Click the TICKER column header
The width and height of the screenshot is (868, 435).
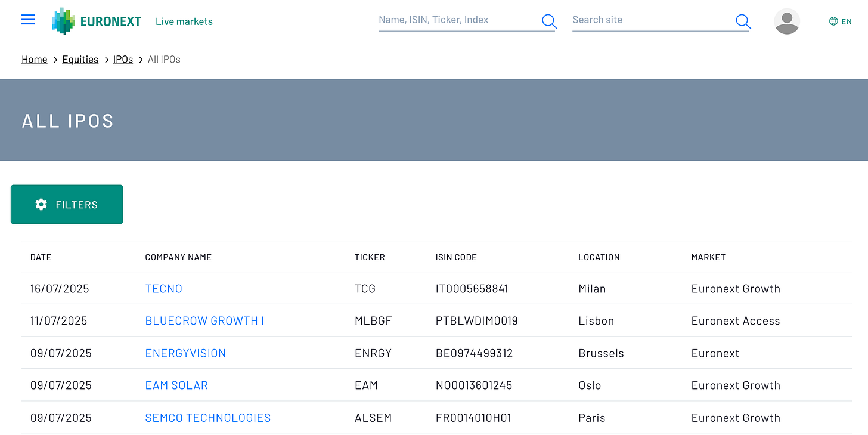[x=370, y=257]
